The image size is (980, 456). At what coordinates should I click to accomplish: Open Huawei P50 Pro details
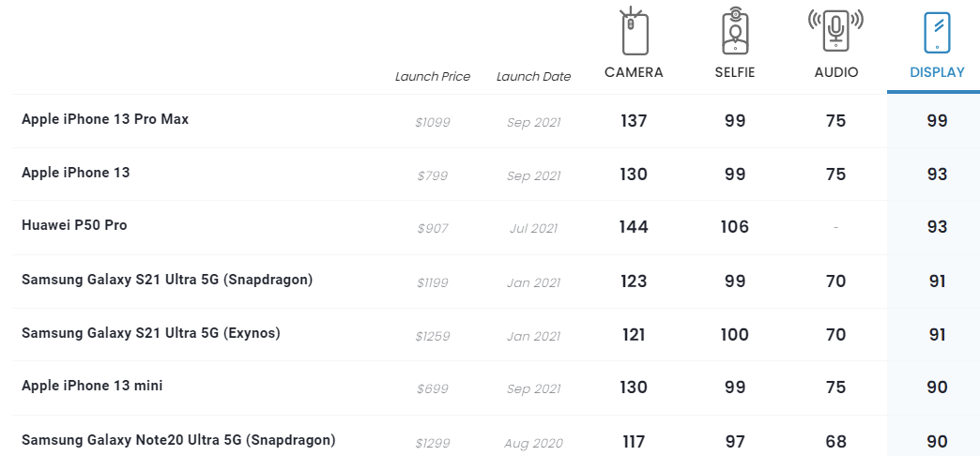tap(74, 225)
